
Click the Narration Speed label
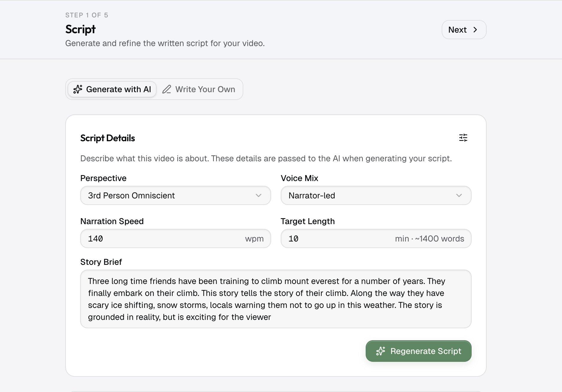[112, 221]
